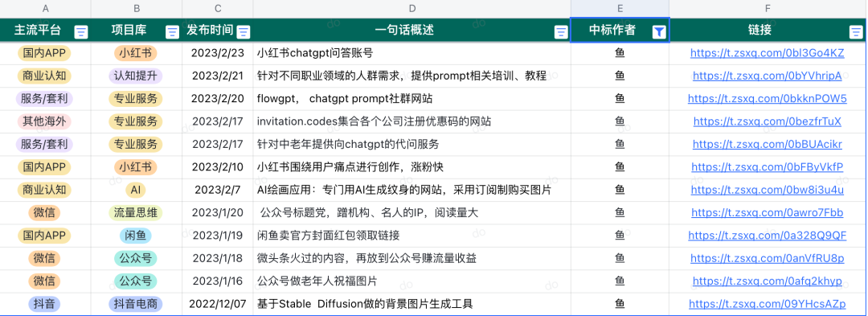Click 服务/套利 tag in the flowgpt row

click(44, 99)
